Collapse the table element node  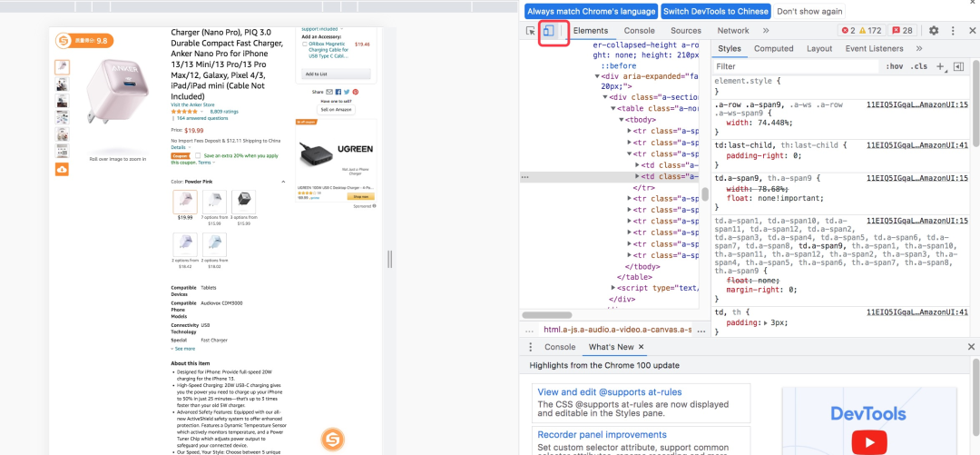click(x=613, y=108)
